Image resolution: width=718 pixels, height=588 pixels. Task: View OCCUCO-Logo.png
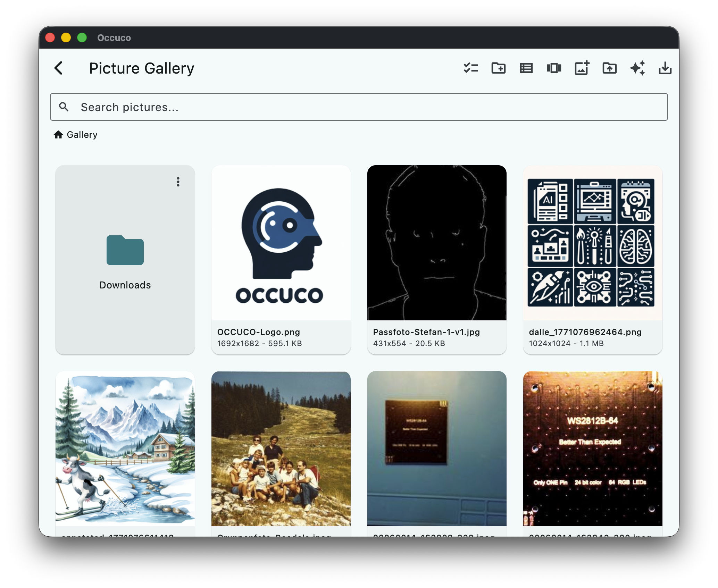(281, 243)
